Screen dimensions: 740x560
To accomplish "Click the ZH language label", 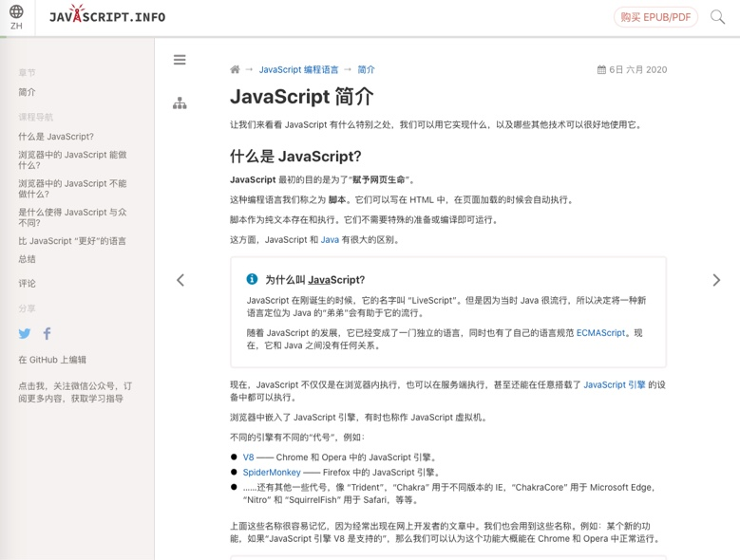I will pos(16,26).
